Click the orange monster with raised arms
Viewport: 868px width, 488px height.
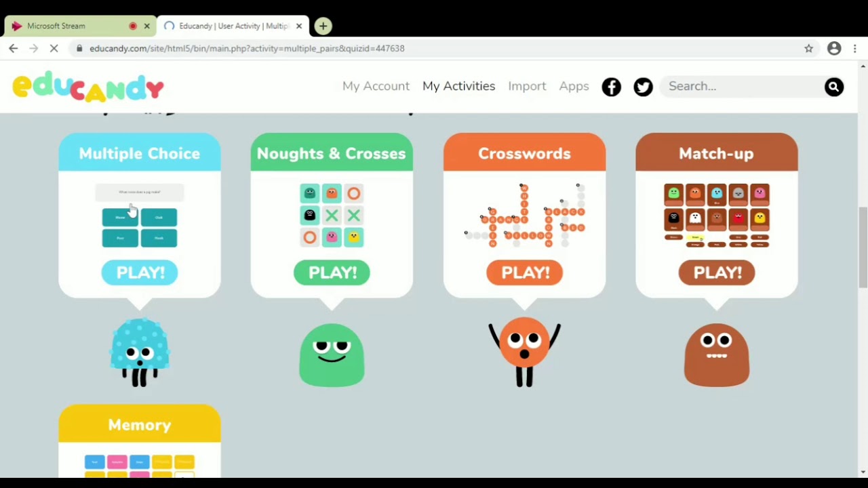click(524, 352)
